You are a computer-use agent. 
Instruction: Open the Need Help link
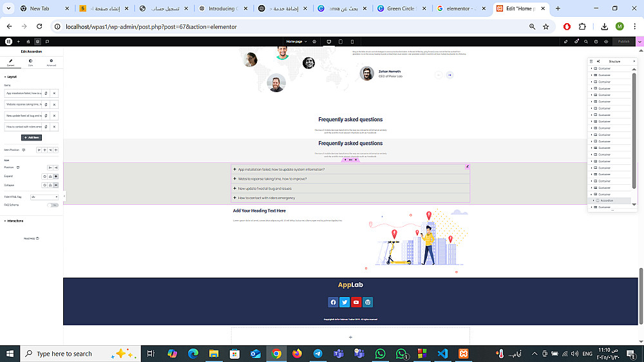[31, 238]
